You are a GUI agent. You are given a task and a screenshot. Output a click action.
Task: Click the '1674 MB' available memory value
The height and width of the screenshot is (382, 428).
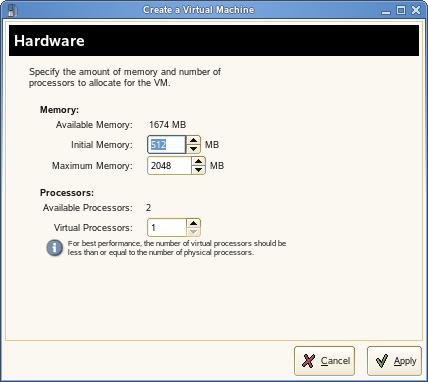point(167,125)
